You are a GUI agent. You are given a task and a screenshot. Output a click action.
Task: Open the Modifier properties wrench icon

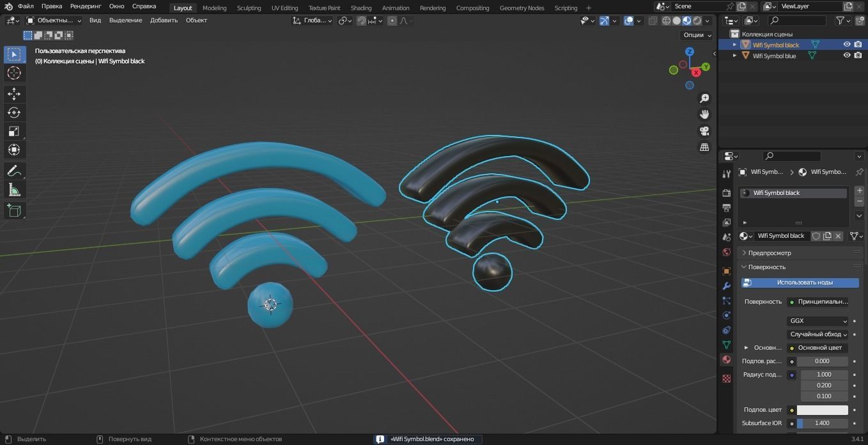(727, 286)
